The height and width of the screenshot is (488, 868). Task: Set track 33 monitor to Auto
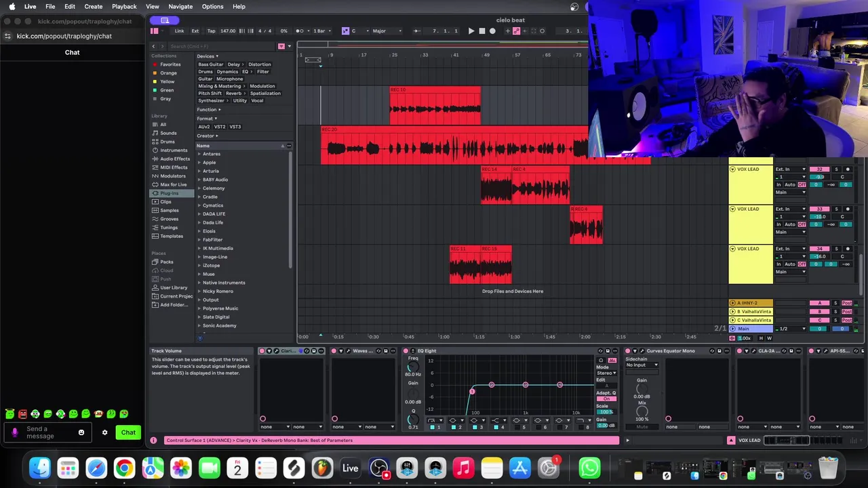(x=790, y=224)
